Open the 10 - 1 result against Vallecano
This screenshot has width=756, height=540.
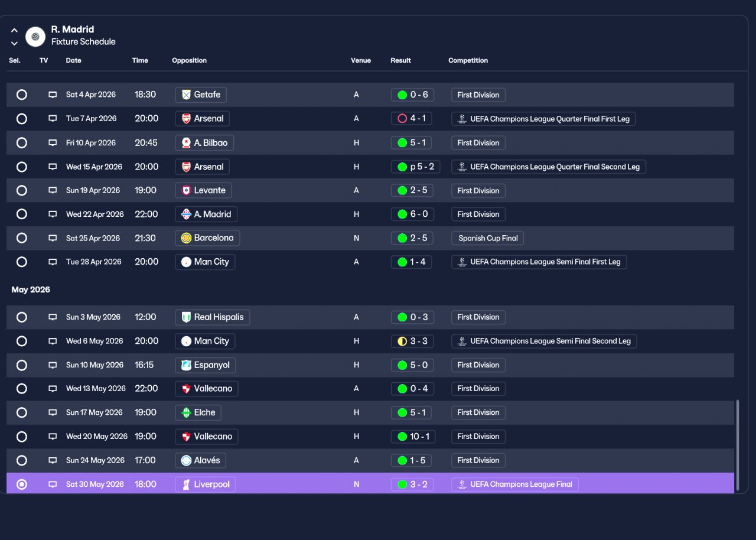412,437
